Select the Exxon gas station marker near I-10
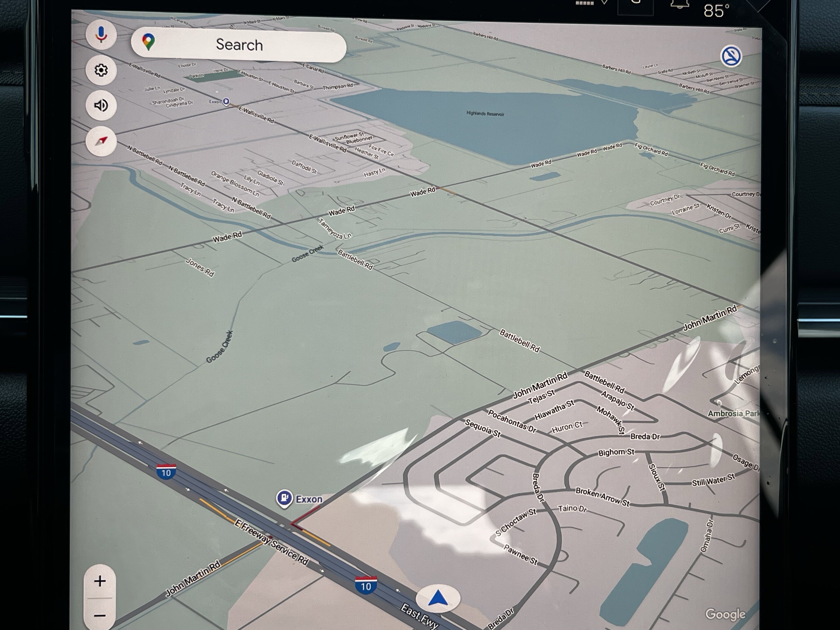 [x=284, y=498]
